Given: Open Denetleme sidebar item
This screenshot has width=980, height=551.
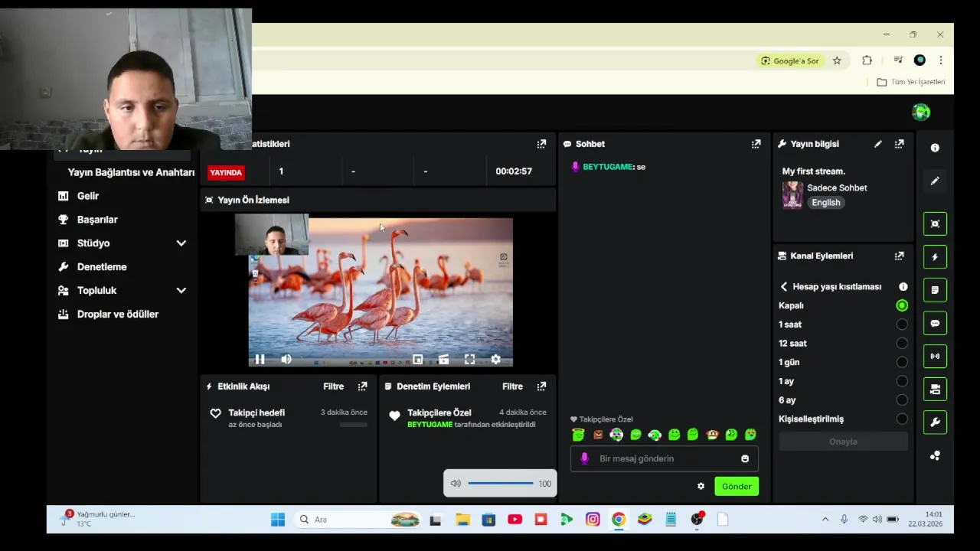Looking at the screenshot, I should [102, 267].
